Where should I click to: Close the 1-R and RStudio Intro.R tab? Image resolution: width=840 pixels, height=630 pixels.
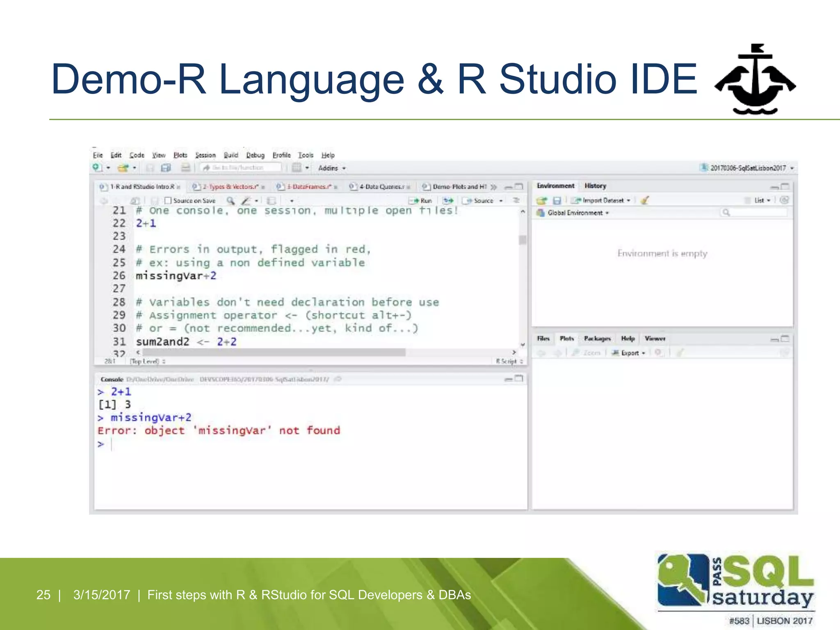point(178,187)
